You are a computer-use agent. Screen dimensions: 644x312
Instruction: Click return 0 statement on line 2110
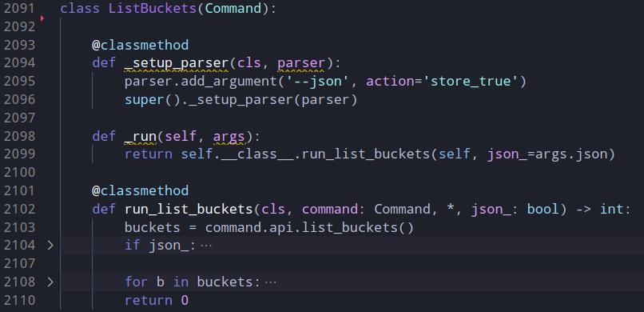(x=157, y=301)
